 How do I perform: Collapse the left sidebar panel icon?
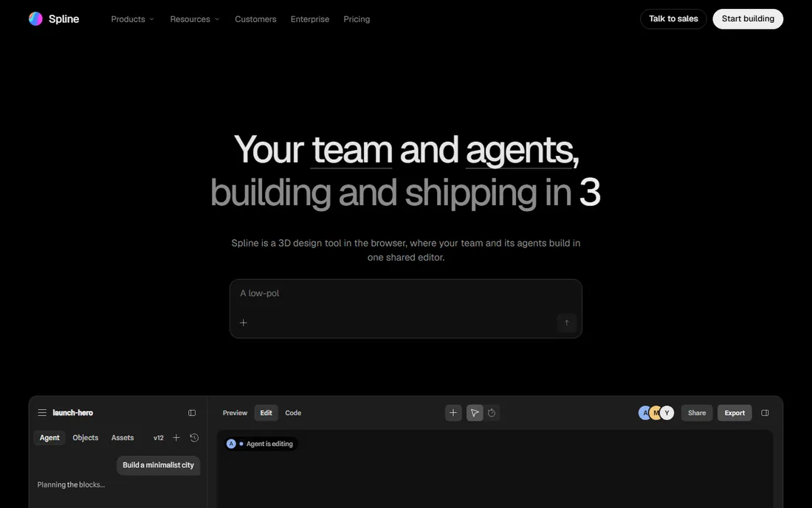pos(192,413)
